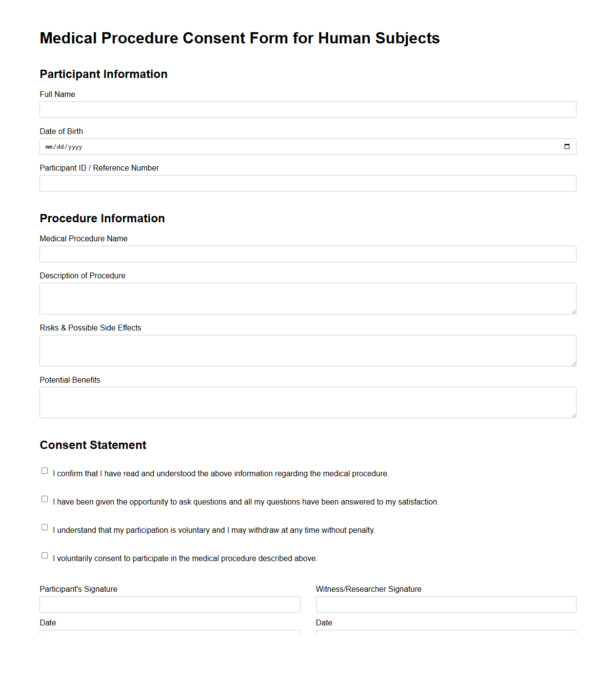Click inside the Description of Procedure textarea
This screenshot has width=616, height=681.
(308, 298)
